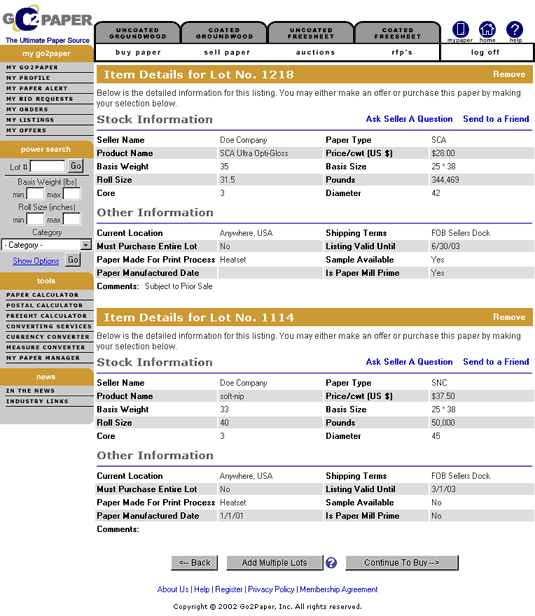Open the Coated Freesheet tab
Screen dimensions: 535x616
pyautogui.click(x=398, y=33)
